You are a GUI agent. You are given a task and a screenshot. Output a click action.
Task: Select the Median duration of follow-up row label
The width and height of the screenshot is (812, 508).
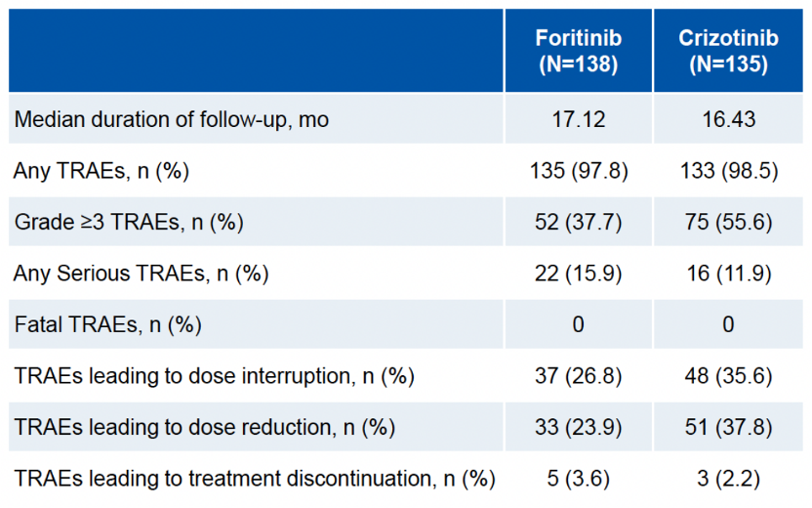tap(172, 120)
